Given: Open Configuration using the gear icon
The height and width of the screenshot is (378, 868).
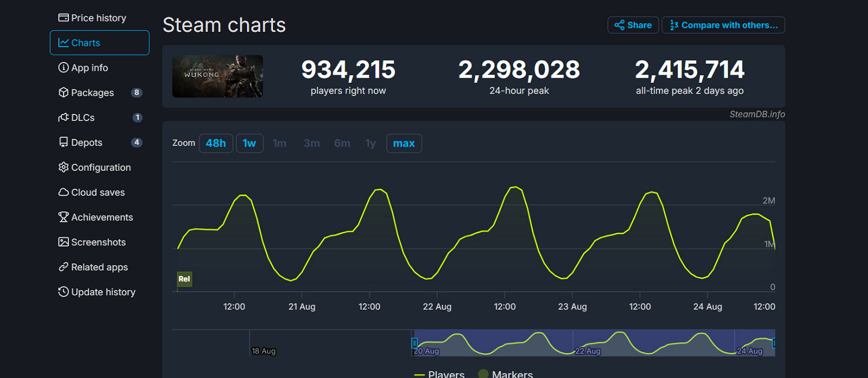Looking at the screenshot, I should (63, 167).
